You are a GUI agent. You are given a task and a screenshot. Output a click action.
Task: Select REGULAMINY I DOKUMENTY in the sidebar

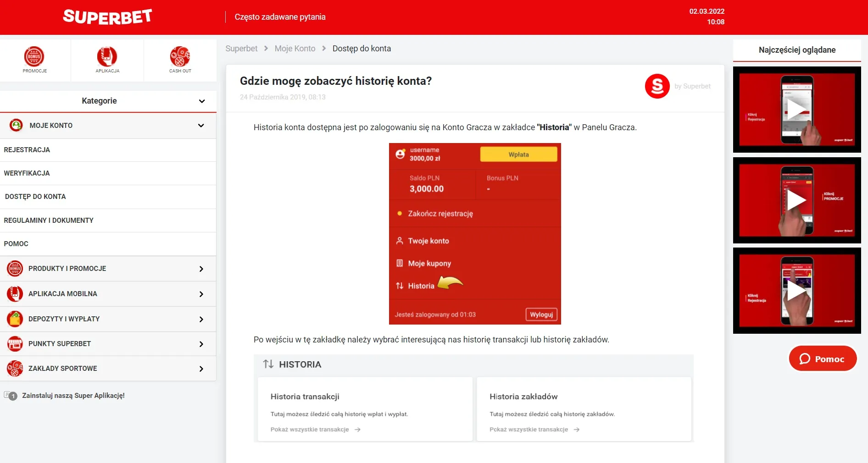(x=49, y=220)
